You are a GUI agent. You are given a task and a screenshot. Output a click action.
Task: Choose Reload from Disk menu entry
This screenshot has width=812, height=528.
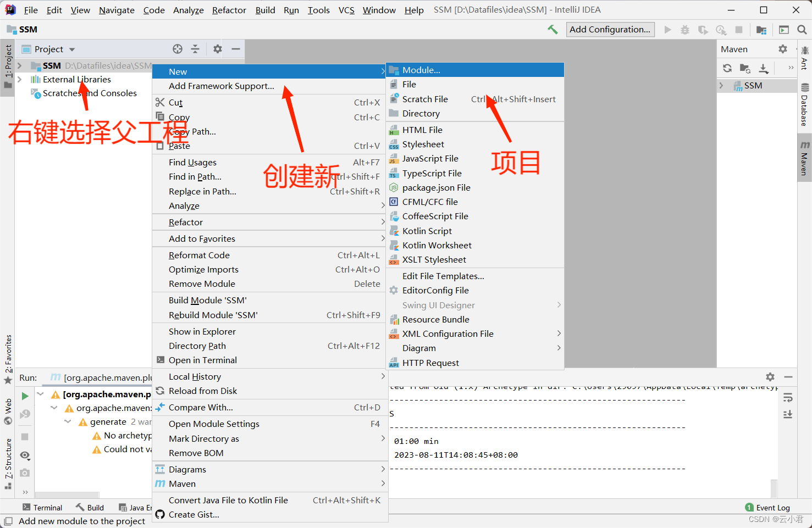click(269, 391)
